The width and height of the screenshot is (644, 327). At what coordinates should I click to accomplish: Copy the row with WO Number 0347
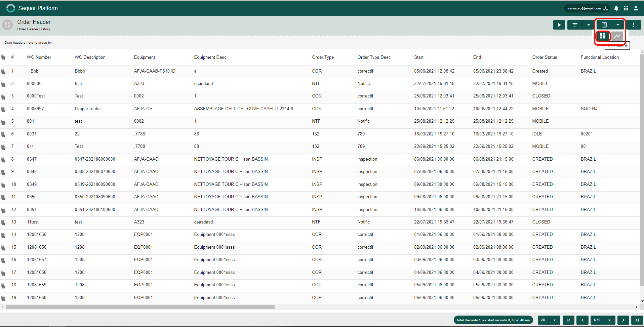tap(3, 160)
